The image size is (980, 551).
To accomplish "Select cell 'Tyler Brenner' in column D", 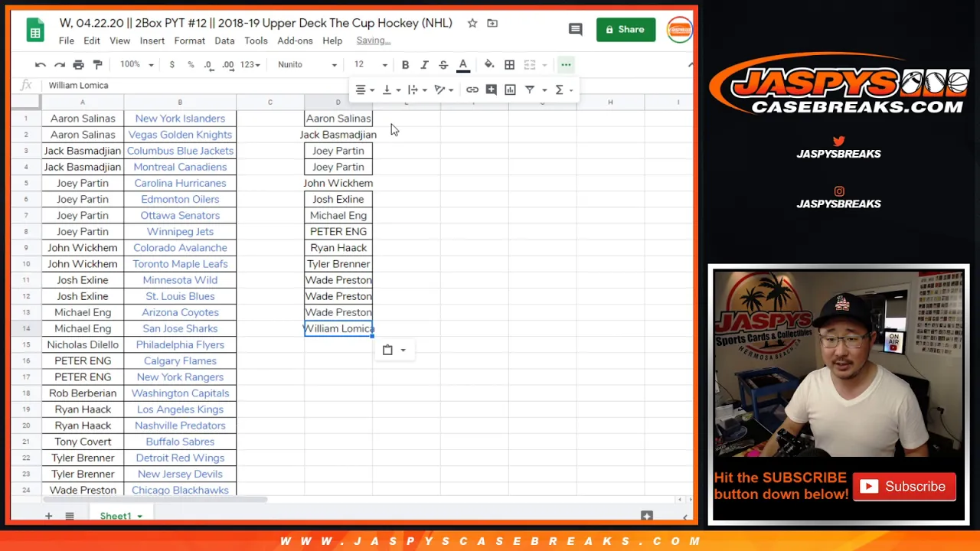I will click(x=338, y=264).
